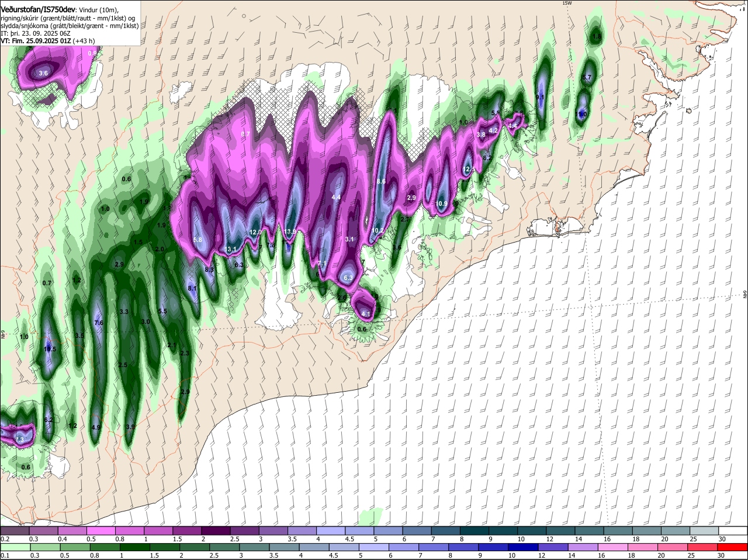
Task: Click the 7.3 value in pink area
Action: click(19, 440)
